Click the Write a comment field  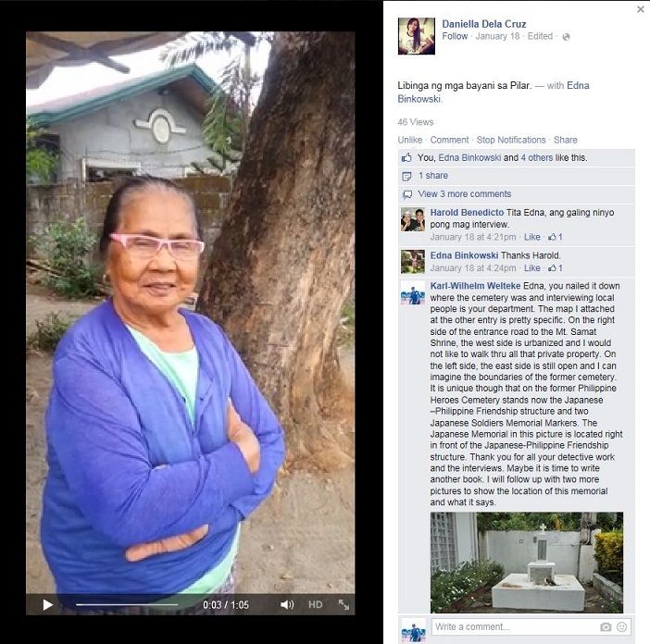tap(514, 627)
